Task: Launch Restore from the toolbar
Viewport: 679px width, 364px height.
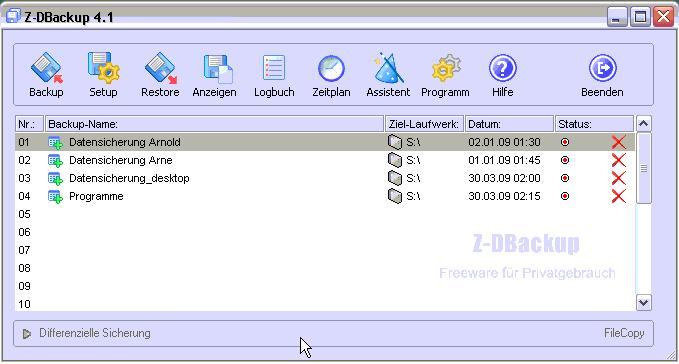Action: (160, 74)
